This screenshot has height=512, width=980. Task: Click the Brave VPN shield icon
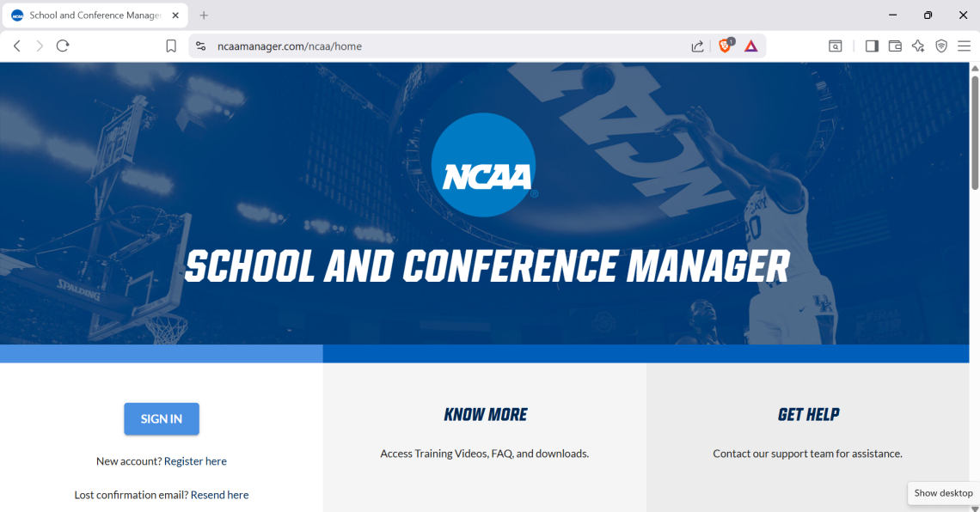coord(941,46)
